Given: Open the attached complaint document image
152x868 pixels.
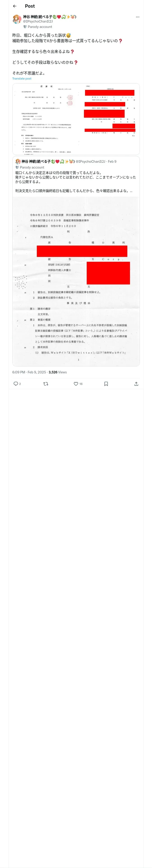Looking at the screenshot, I should (x=76, y=119).
